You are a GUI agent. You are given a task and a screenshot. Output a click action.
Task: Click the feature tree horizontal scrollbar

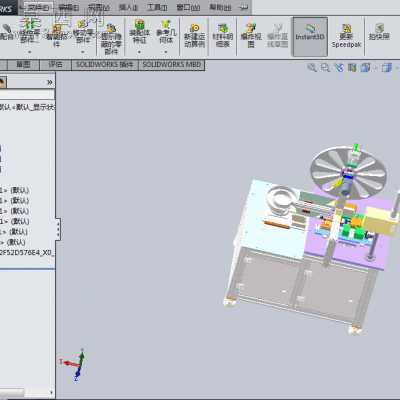12,392
